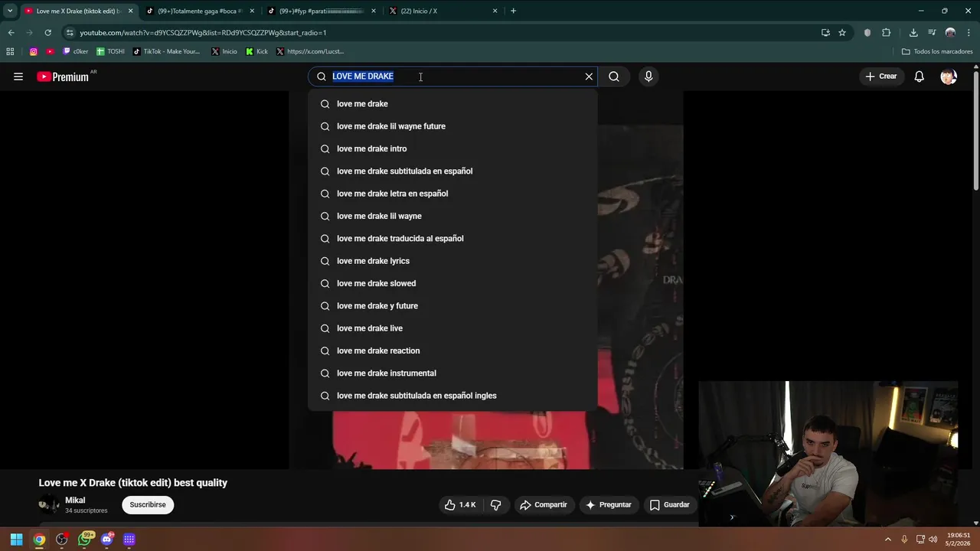This screenshot has width=980, height=551.
Task: Select suggestion "love me drake"
Action: pyautogui.click(x=452, y=104)
